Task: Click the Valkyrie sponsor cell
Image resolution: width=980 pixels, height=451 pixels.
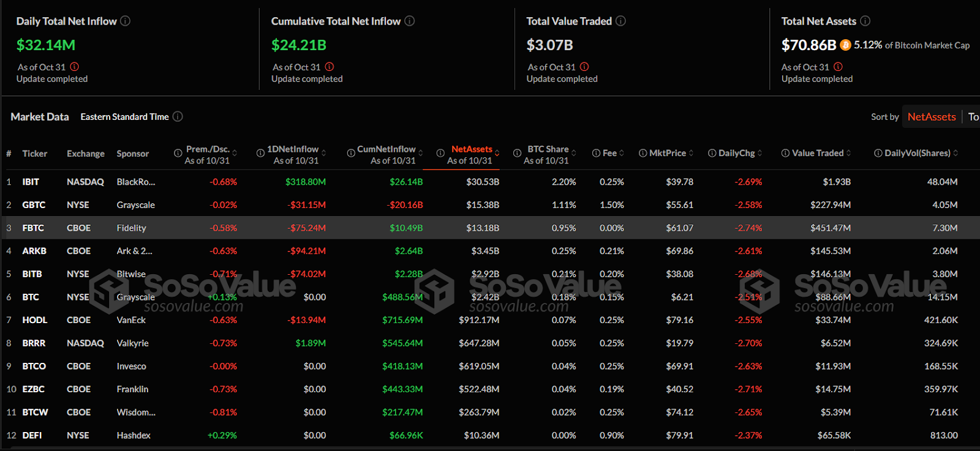Action: point(132,343)
